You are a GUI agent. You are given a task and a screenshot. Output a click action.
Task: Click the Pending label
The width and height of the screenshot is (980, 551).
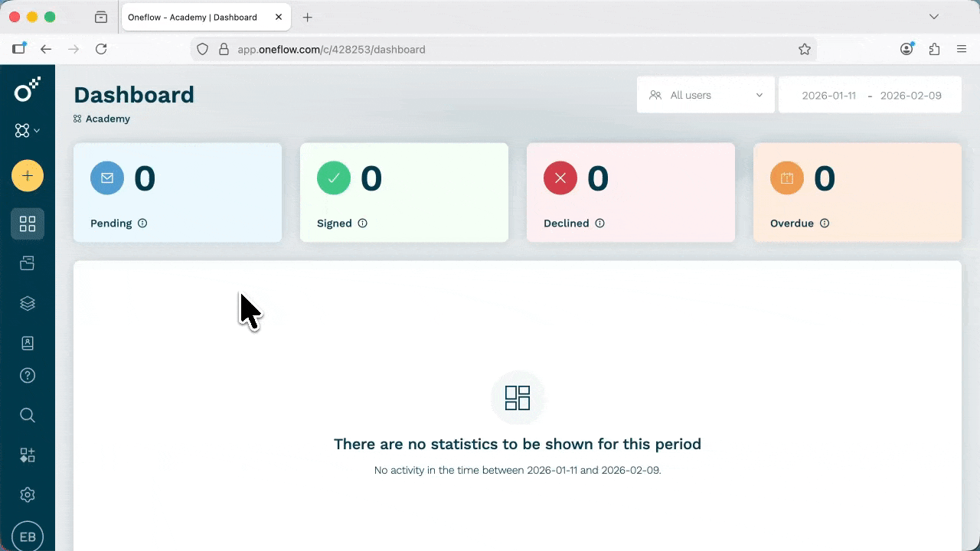111,223
